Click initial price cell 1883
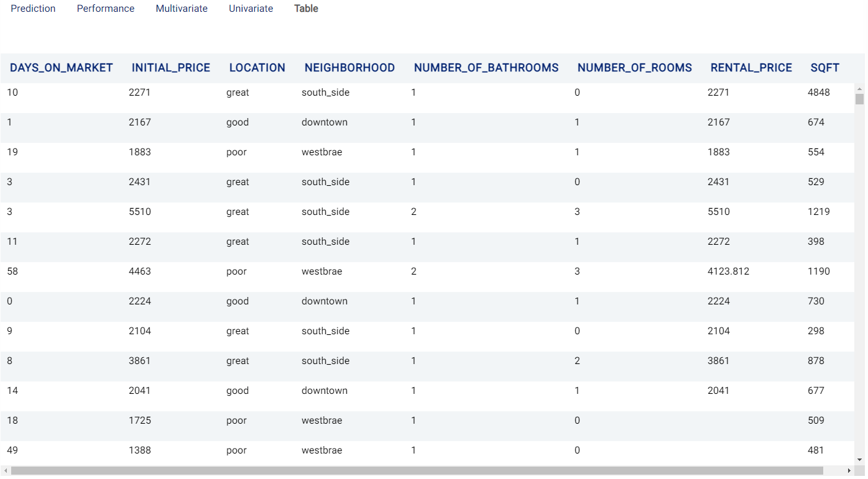The width and height of the screenshot is (868, 479). (140, 152)
